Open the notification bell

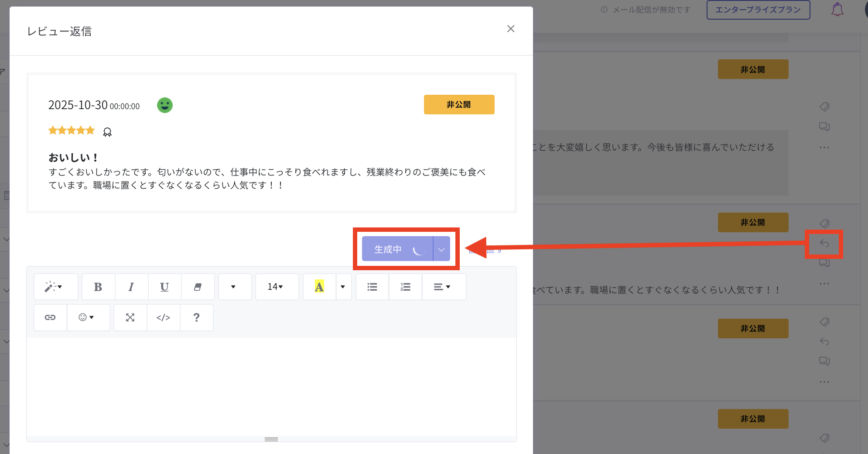[x=837, y=9]
